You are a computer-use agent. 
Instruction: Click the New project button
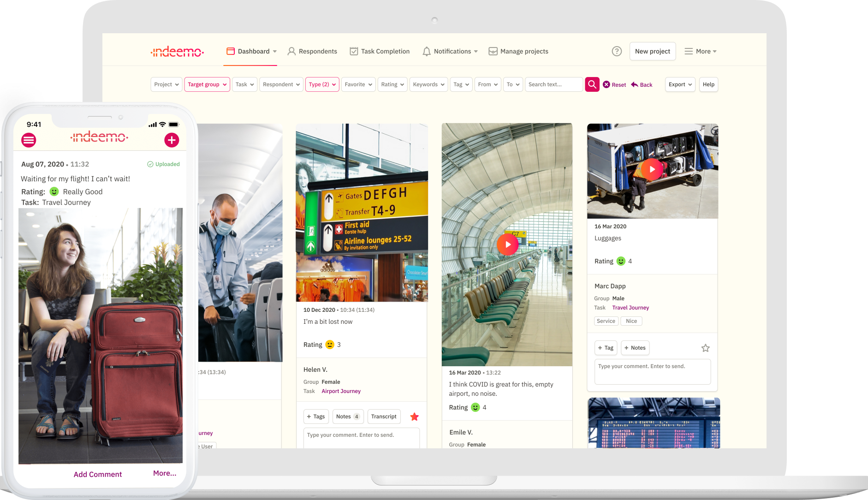click(653, 51)
